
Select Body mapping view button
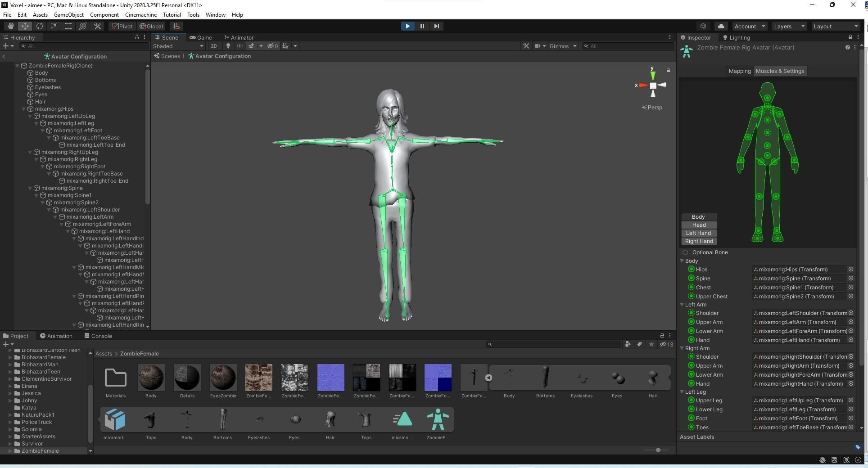coord(699,217)
